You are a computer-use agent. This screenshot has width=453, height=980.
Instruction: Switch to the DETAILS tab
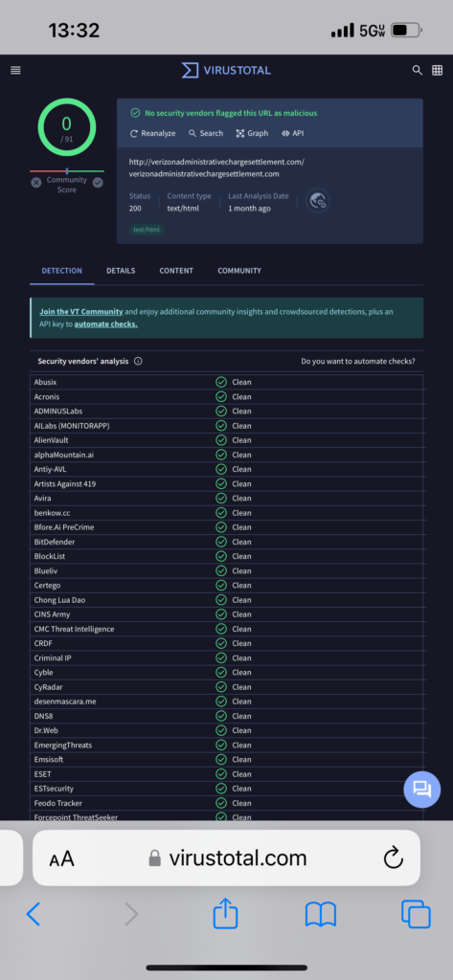pyautogui.click(x=121, y=271)
